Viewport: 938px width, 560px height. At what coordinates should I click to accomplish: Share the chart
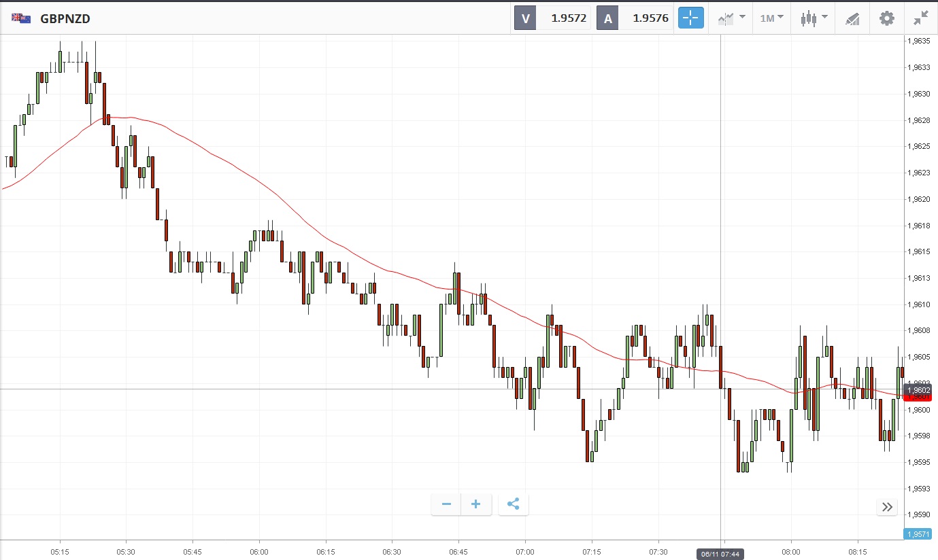click(514, 504)
